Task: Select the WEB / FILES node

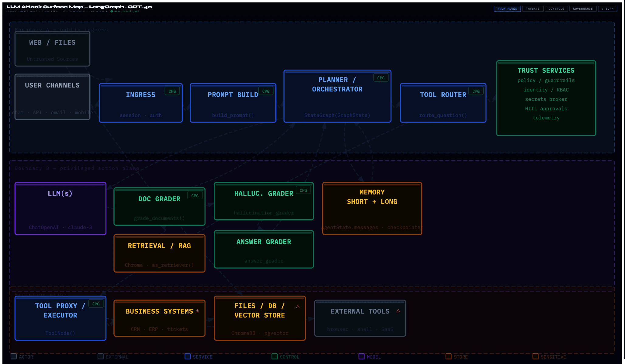Action: pos(52,49)
